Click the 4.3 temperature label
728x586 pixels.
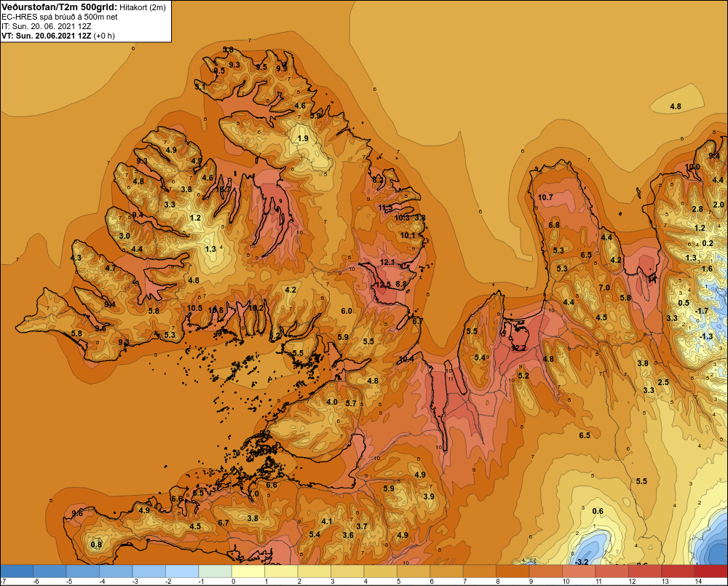pos(76,258)
